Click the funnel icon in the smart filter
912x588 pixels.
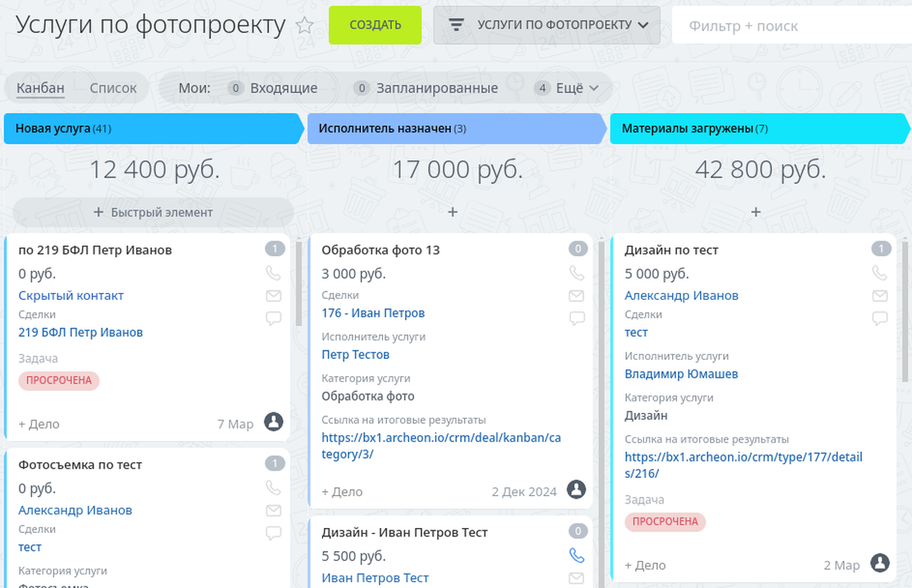(x=458, y=25)
